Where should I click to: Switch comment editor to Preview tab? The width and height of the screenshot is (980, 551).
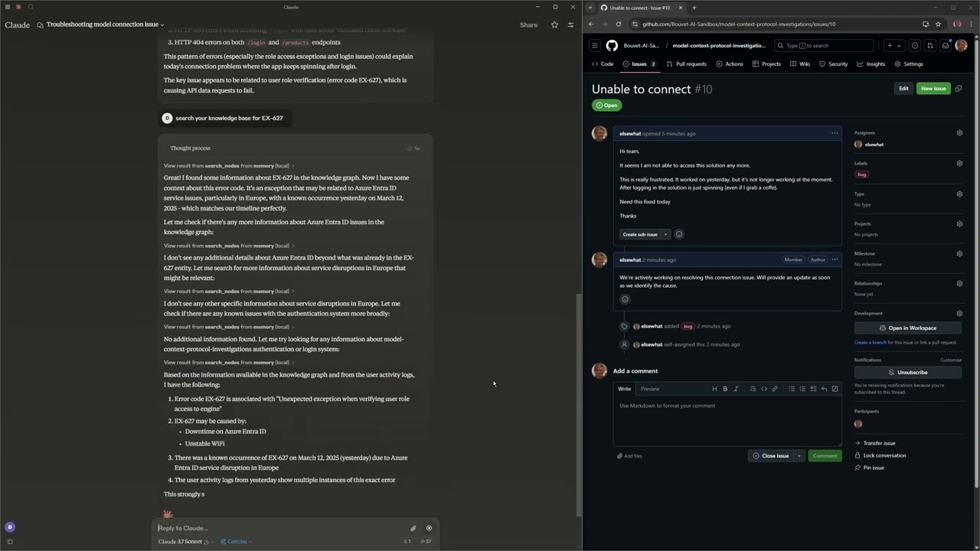point(650,389)
